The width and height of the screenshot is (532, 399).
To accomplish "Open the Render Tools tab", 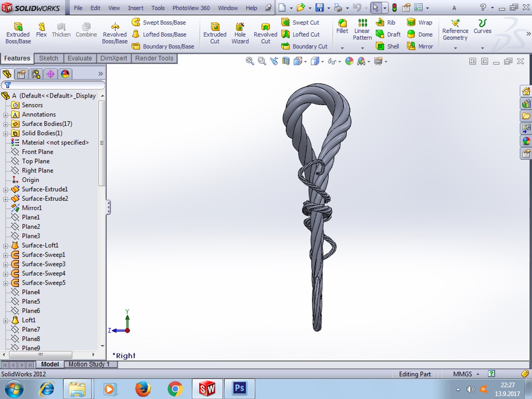I will coord(154,58).
